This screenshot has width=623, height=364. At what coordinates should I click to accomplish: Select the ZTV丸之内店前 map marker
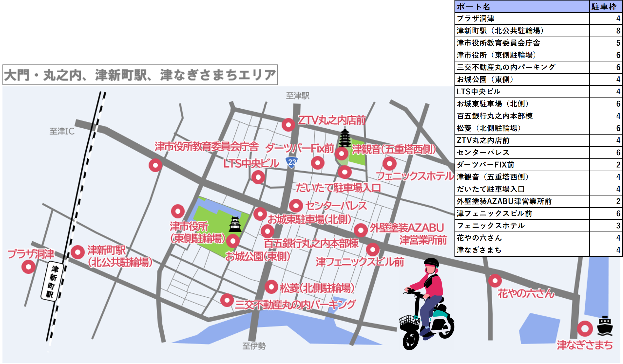click(289, 125)
